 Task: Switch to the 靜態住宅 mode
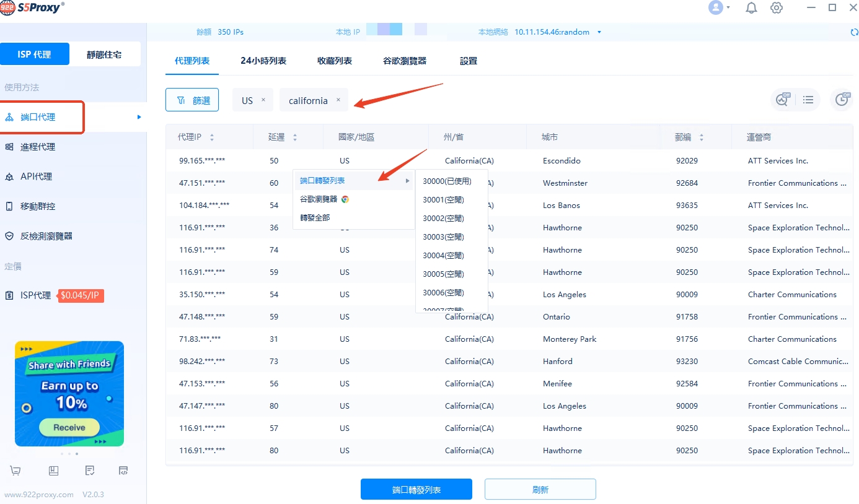(104, 54)
